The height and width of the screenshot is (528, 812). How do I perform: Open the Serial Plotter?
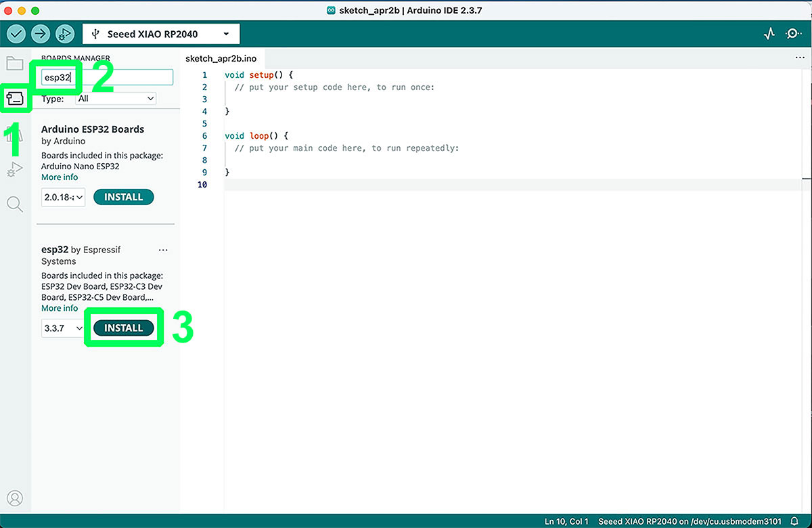pos(769,33)
